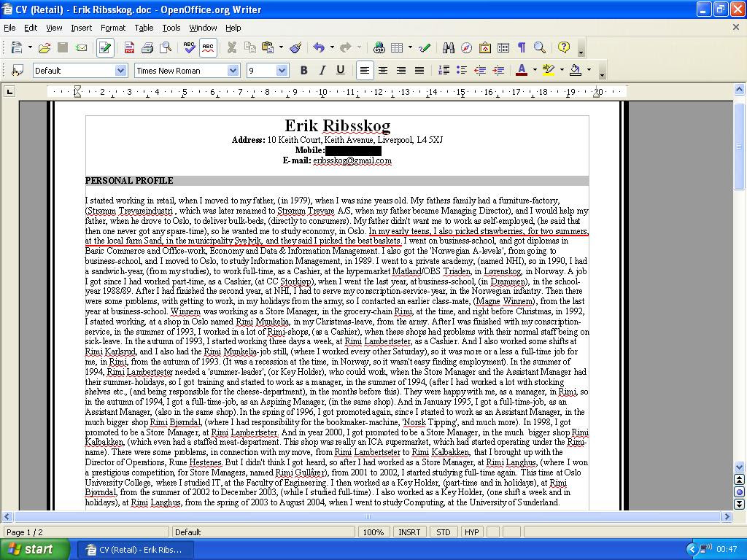The image size is (747, 560).
Task: Export directly as PDF icon
Action: pos(129,47)
